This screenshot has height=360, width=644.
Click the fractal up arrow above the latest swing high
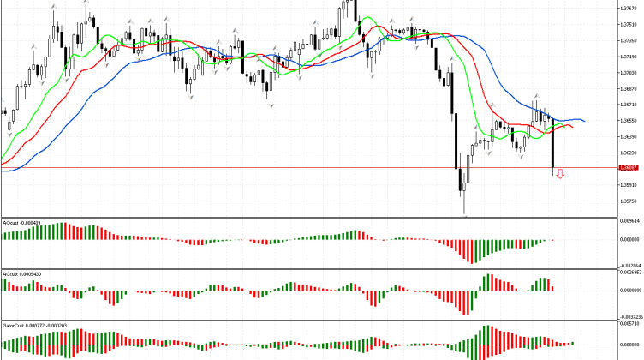[x=535, y=96]
